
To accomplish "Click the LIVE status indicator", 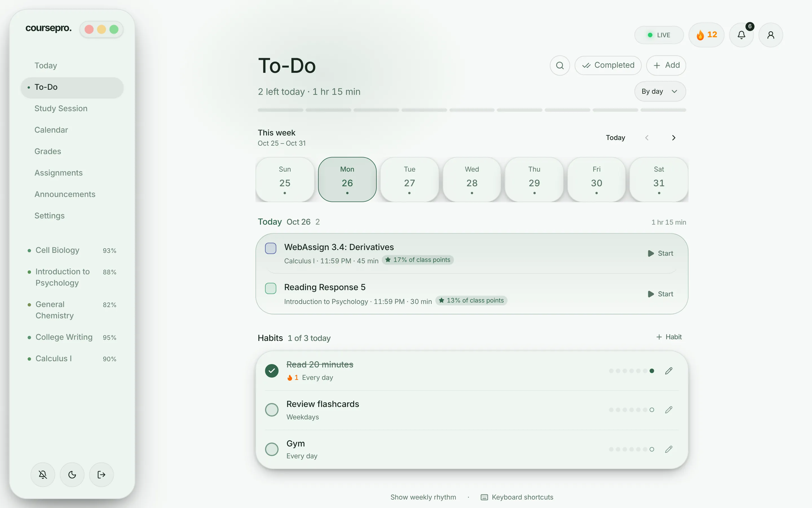I will tap(659, 35).
